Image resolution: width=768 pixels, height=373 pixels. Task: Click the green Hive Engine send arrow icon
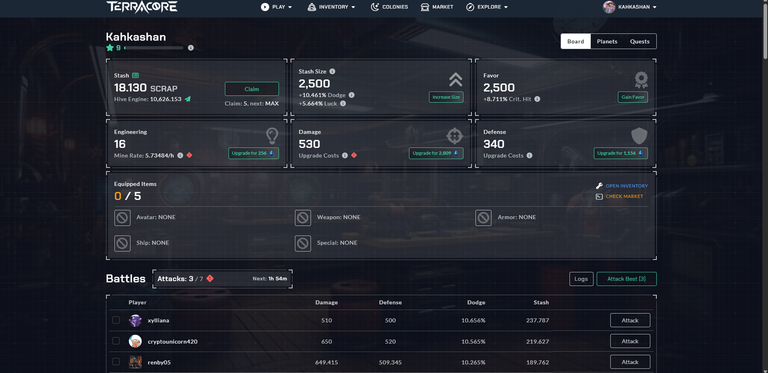(x=188, y=99)
